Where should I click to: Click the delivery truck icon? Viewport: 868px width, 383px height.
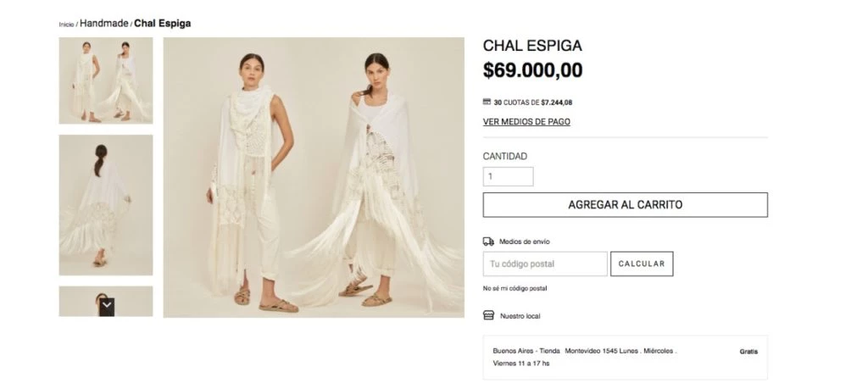(x=488, y=241)
